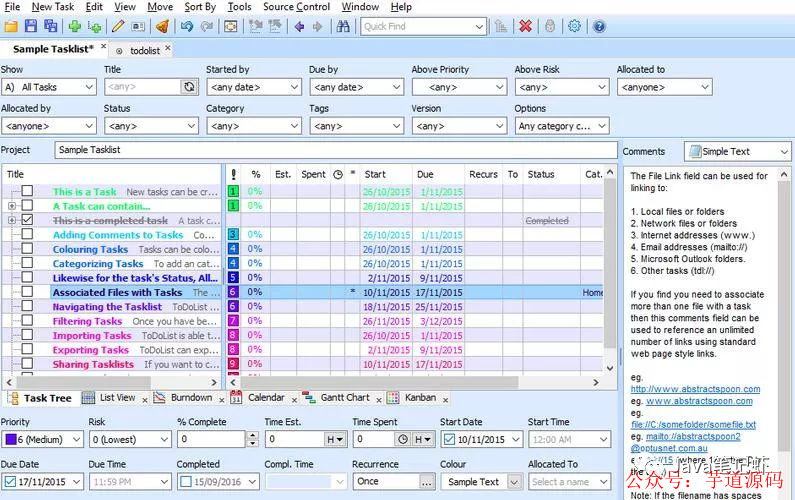Click the sort icon next to Quick Find
The image size is (795, 500).
point(500,26)
